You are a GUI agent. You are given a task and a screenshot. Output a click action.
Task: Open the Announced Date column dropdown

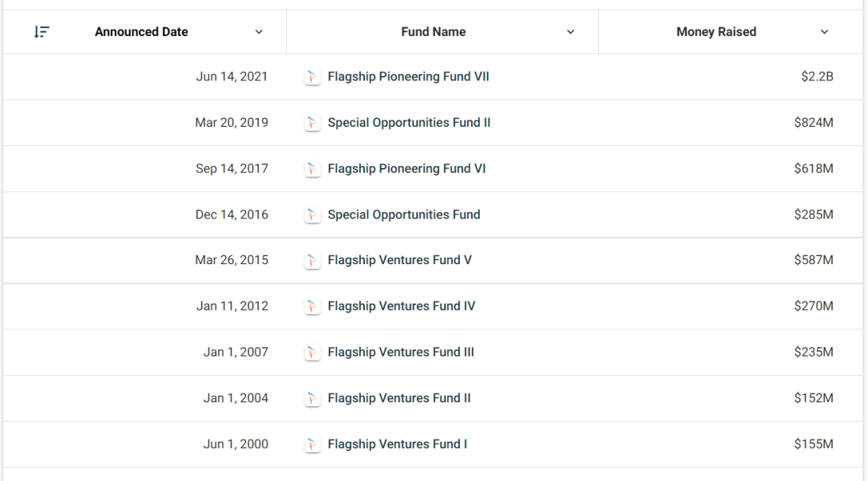pyautogui.click(x=259, y=32)
